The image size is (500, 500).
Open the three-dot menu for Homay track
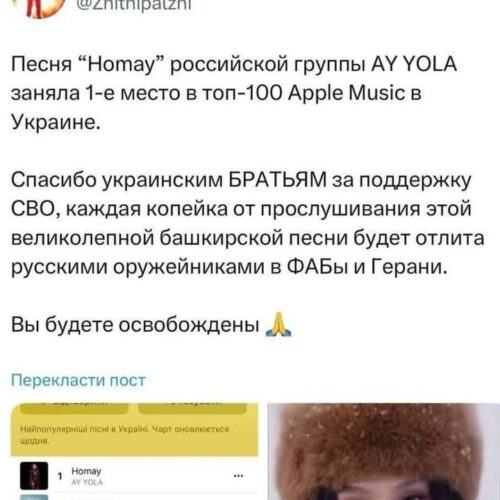click(238, 476)
